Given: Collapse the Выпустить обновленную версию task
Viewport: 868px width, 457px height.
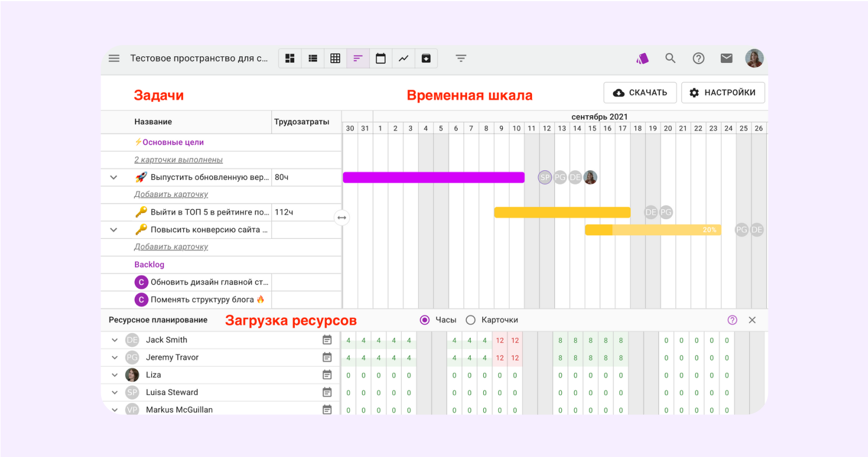Looking at the screenshot, I should click(113, 178).
